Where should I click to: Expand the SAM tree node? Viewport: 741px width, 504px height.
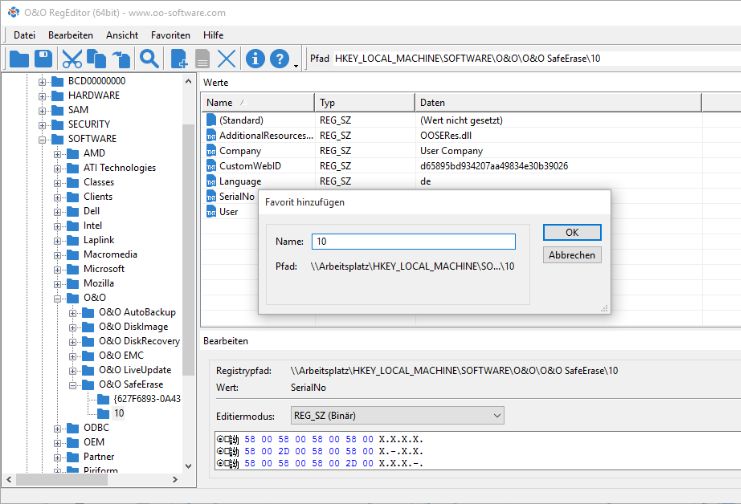click(42, 111)
